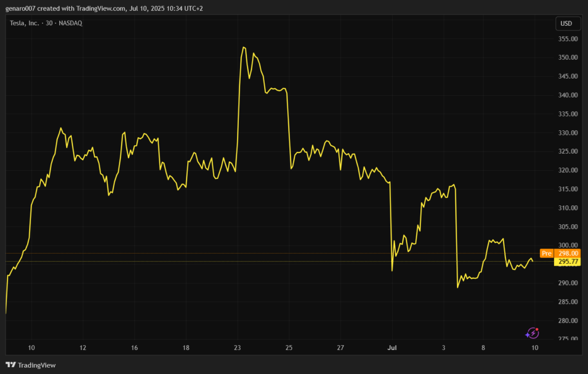Click the 27 date label on the time axis

[x=341, y=348]
